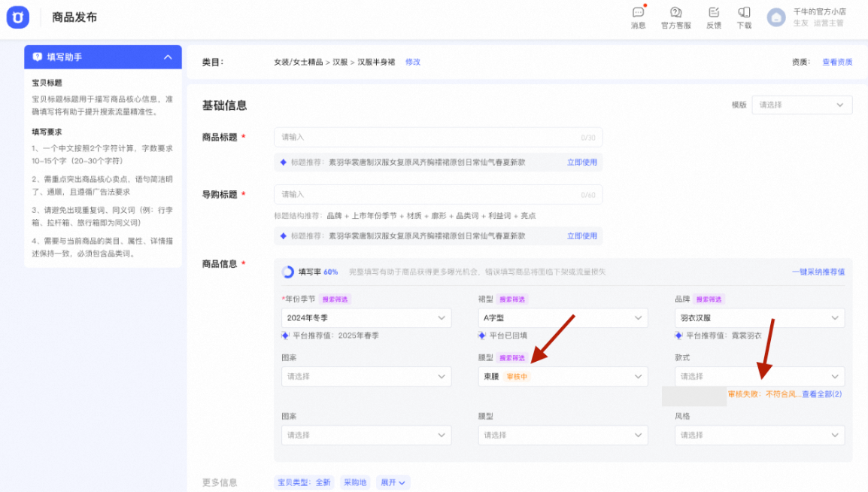Screen dimensions: 868x492
Task: Click 搜索筛选 tag next to 年份季节
Action: (x=335, y=299)
